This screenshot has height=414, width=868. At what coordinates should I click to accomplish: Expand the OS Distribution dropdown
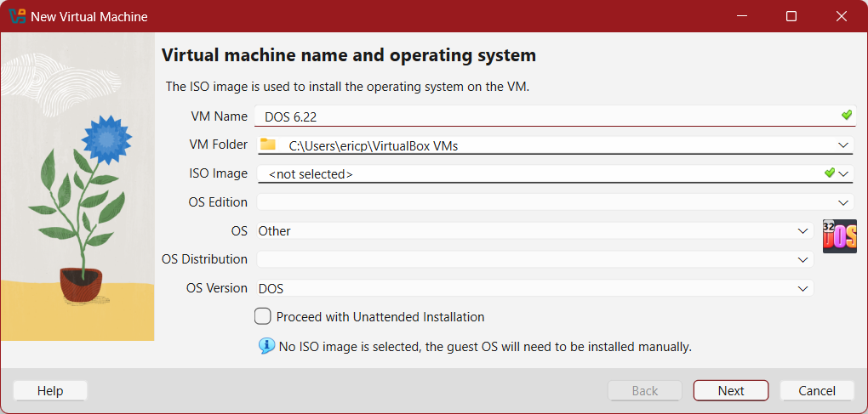[802, 259]
